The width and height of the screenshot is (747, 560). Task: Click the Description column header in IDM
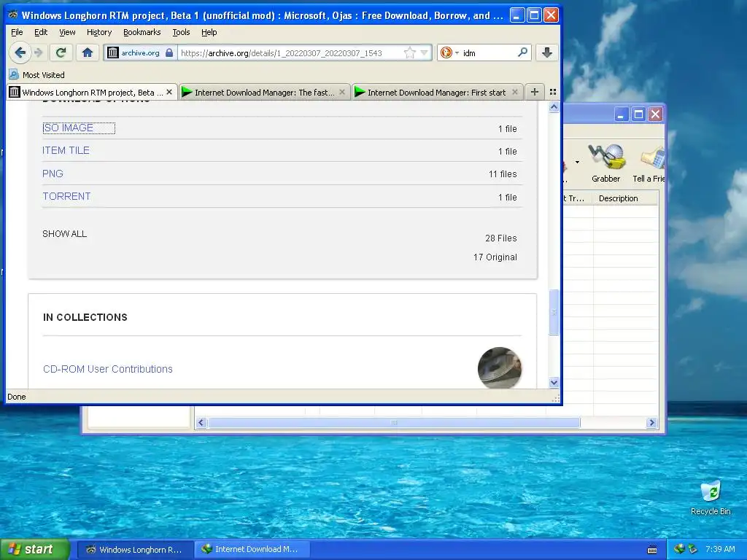[625, 198]
